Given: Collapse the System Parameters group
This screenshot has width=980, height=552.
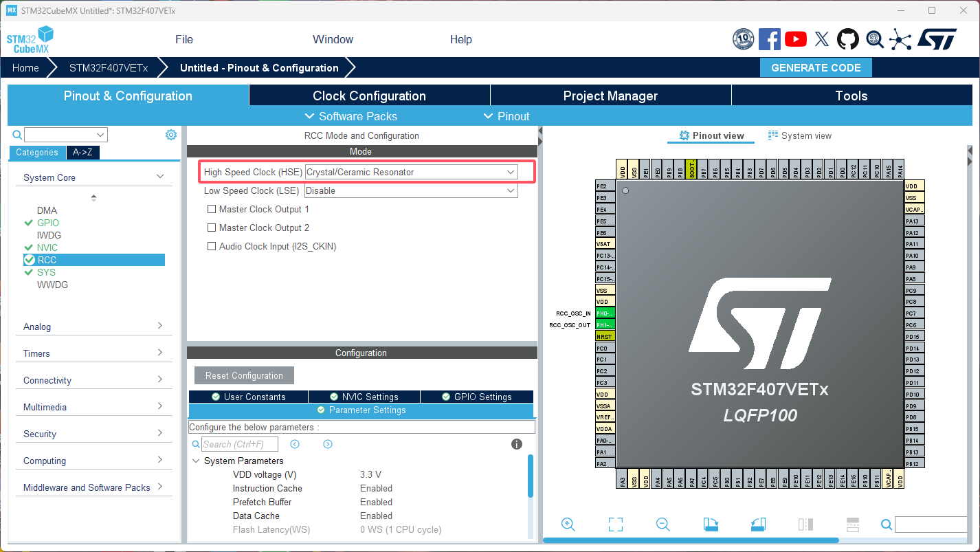Looking at the screenshot, I should tap(197, 461).
